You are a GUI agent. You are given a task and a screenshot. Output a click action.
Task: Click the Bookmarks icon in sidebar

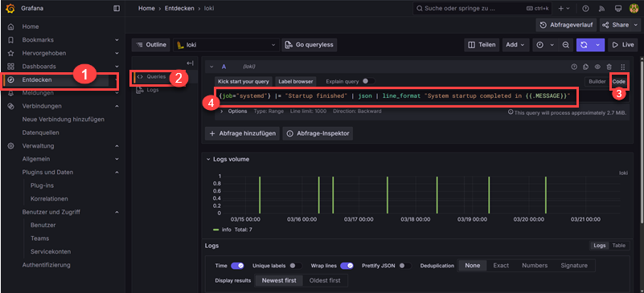pos(11,40)
